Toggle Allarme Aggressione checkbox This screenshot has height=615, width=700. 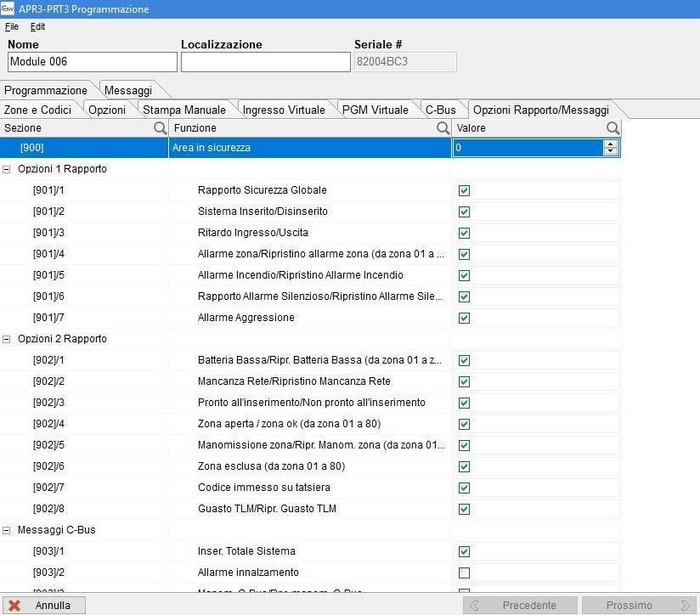[x=465, y=318]
